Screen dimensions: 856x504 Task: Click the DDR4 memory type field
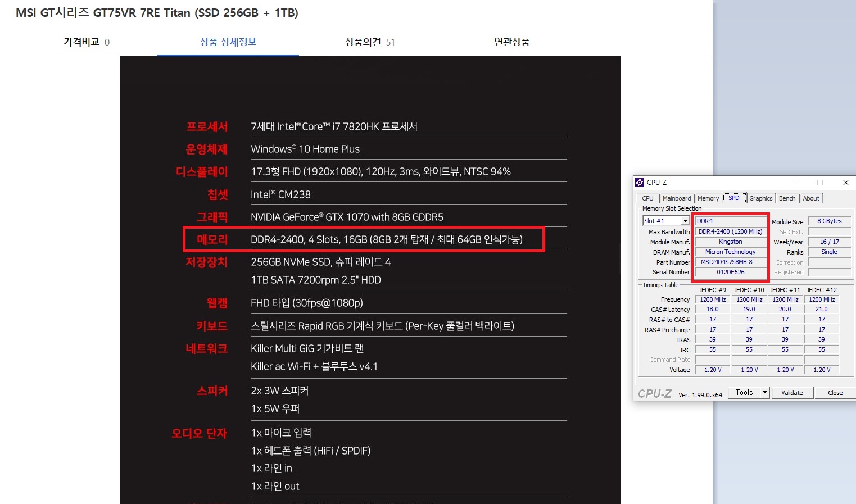point(731,221)
